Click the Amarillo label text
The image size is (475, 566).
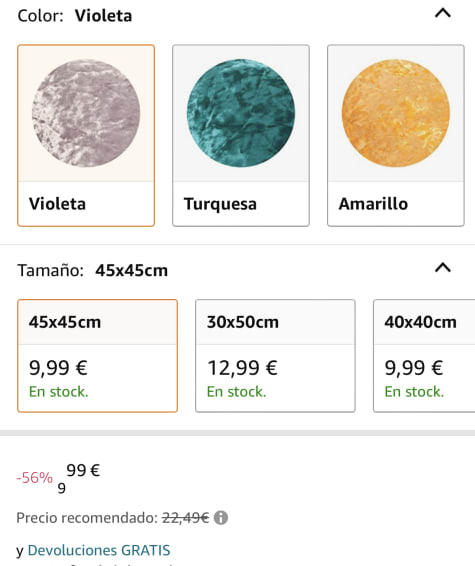[373, 204]
